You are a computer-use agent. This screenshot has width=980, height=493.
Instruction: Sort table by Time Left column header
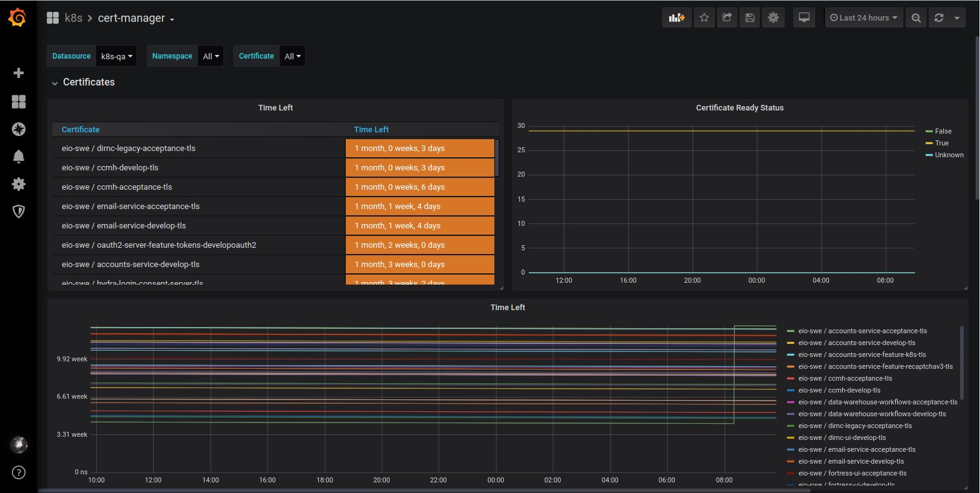click(371, 130)
